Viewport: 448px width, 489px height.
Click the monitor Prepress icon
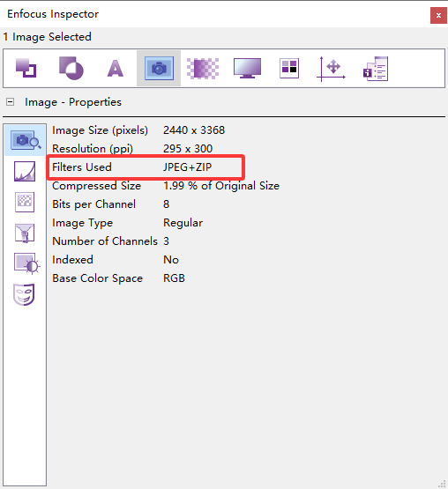247,68
